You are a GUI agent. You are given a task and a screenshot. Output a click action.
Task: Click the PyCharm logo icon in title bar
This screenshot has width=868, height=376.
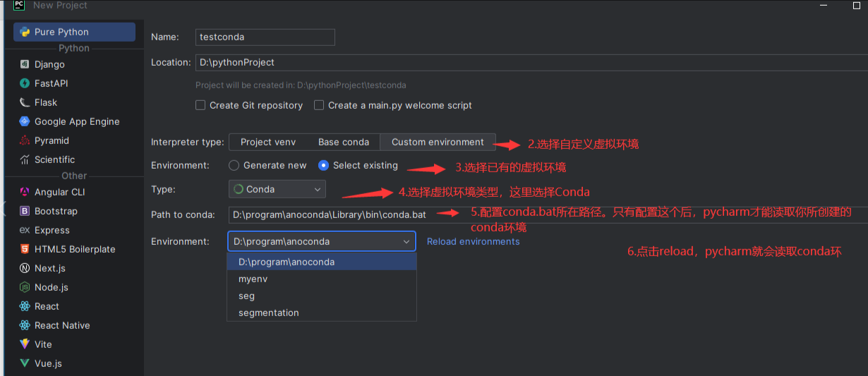[x=19, y=6]
